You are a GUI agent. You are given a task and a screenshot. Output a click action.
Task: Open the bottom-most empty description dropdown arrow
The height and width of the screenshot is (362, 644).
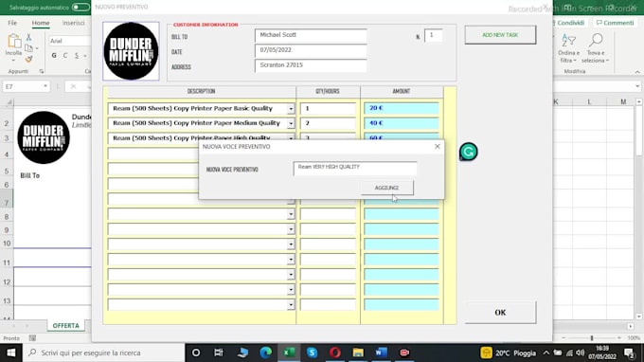(x=291, y=305)
